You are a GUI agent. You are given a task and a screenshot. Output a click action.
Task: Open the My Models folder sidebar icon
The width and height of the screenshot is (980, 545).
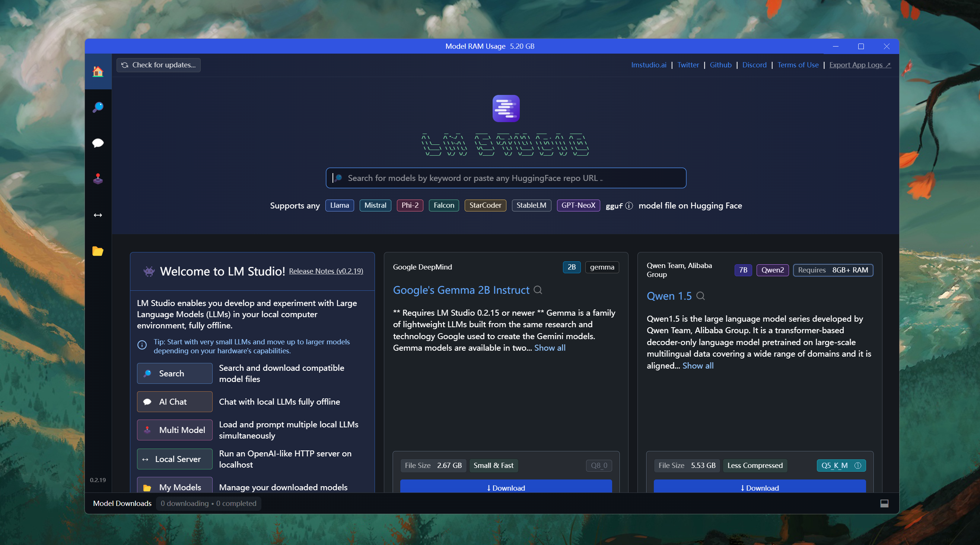tap(98, 251)
